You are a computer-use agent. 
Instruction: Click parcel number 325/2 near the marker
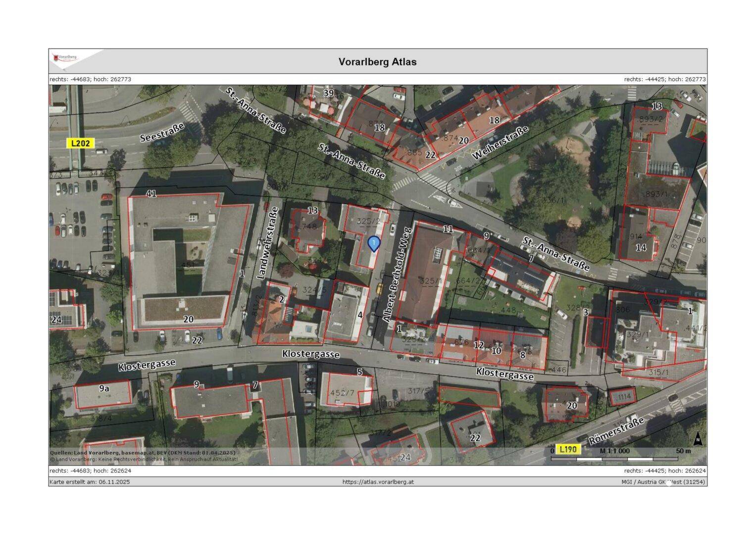coord(368,221)
